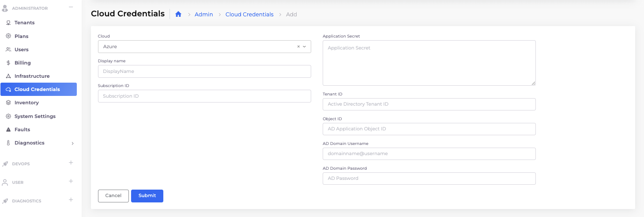Focus the Subscription ID field
This screenshot has height=217, width=644.
[x=204, y=96]
